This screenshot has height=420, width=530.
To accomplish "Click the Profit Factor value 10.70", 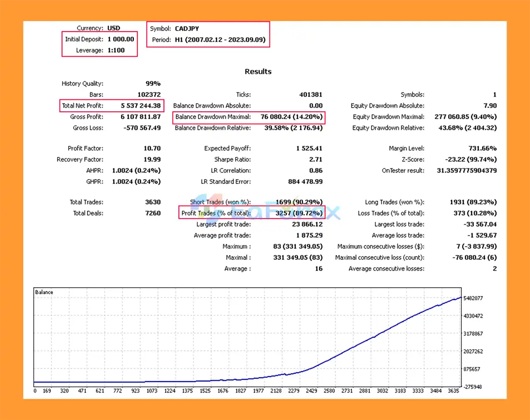I will pos(152,149).
